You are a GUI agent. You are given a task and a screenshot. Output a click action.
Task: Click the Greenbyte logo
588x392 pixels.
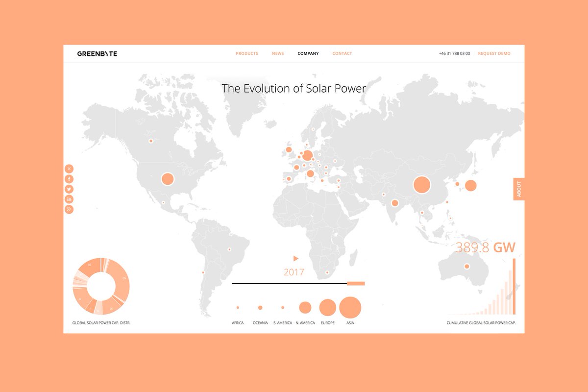tap(97, 53)
